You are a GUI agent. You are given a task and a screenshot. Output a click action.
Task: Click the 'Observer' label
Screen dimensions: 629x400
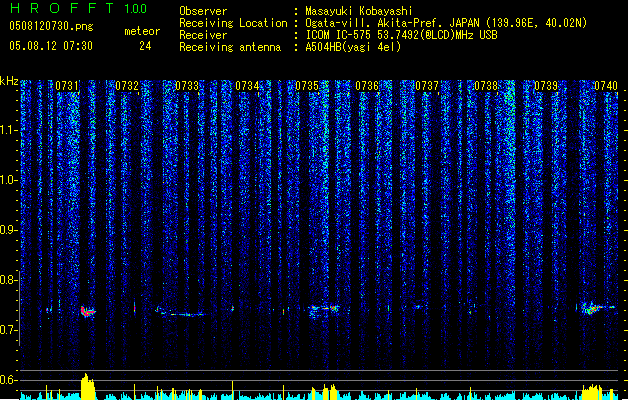(203, 11)
